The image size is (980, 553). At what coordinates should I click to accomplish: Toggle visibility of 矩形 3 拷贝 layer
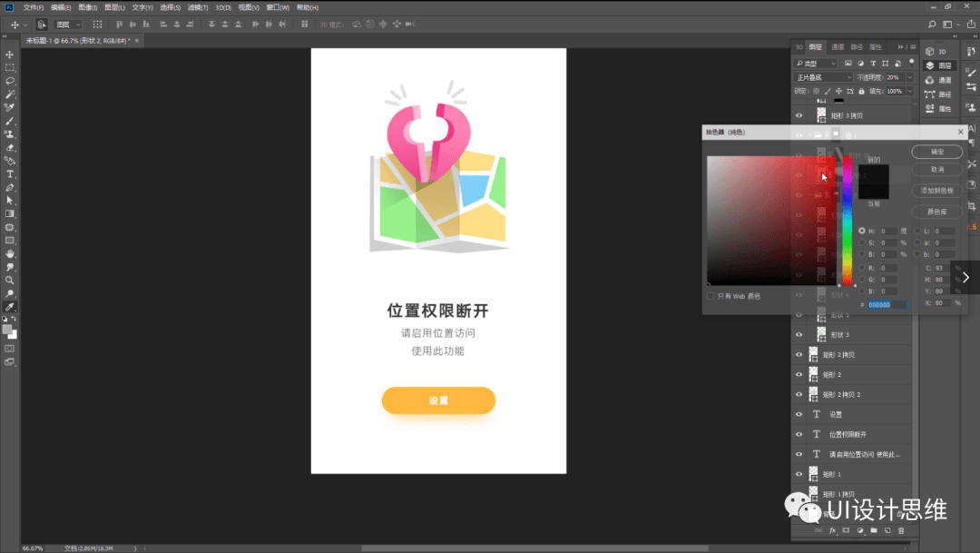799,115
